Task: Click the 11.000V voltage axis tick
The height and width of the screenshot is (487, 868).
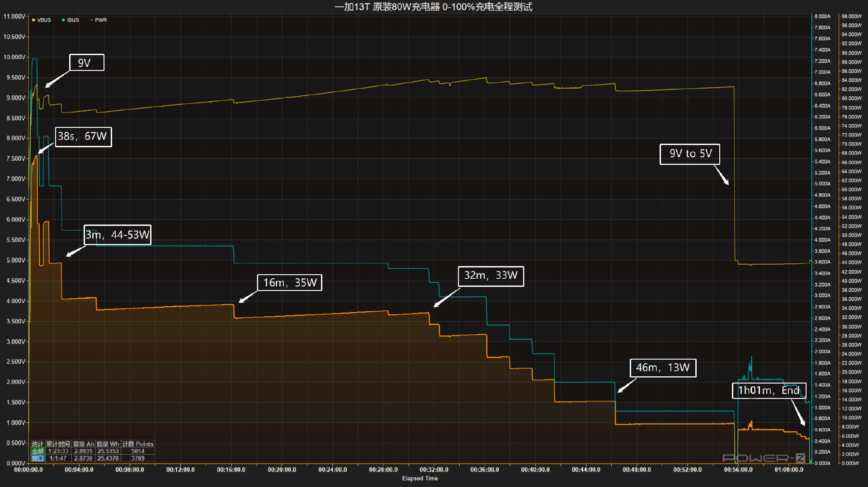Action: pyautogui.click(x=14, y=16)
